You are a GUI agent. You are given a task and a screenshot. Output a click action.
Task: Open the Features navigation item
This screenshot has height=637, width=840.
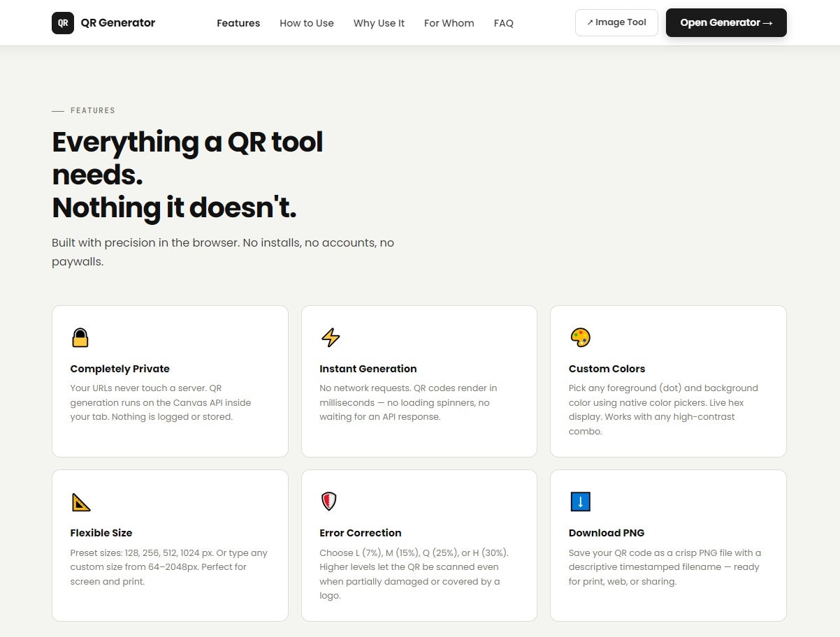tap(238, 23)
